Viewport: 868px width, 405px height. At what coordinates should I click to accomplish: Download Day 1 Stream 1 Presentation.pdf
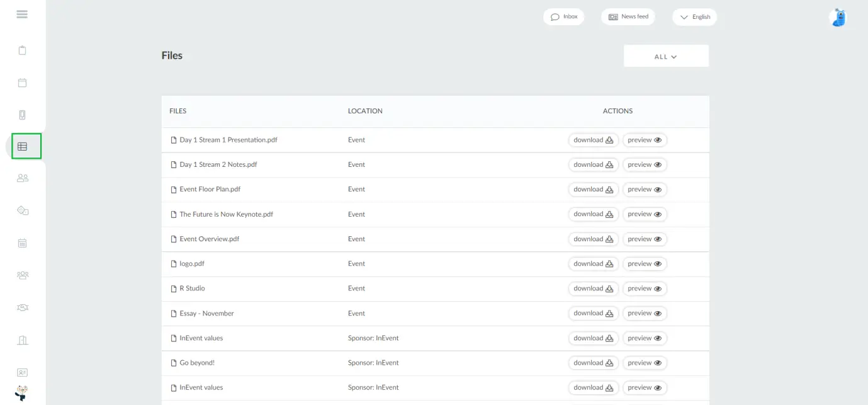tap(594, 140)
